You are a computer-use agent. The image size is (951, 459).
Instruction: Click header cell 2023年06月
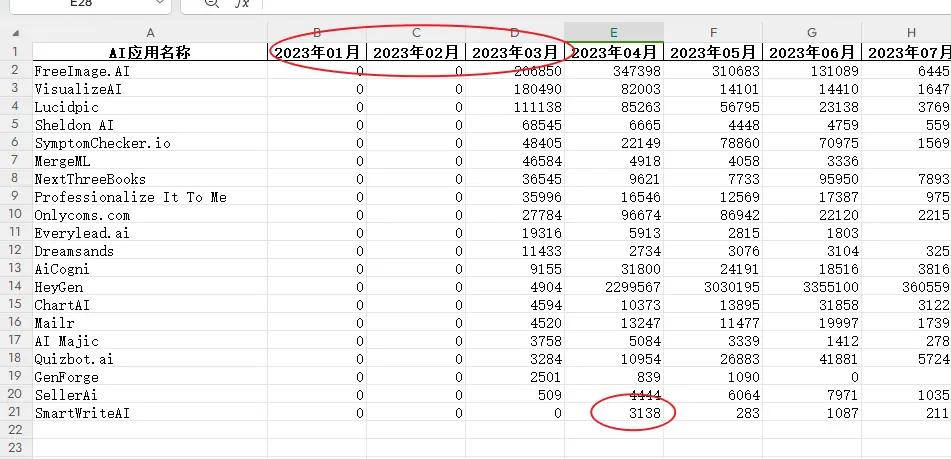click(x=812, y=53)
